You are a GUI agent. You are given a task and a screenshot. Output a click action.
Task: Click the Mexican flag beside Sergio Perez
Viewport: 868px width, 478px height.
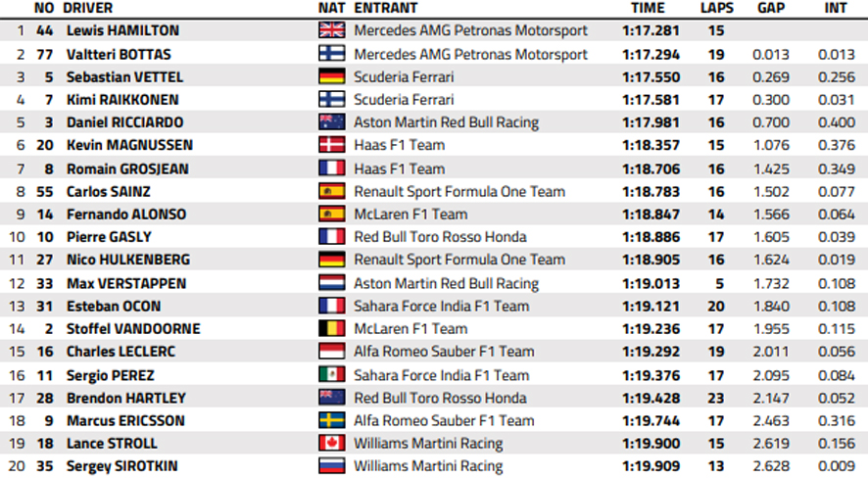[x=332, y=374]
